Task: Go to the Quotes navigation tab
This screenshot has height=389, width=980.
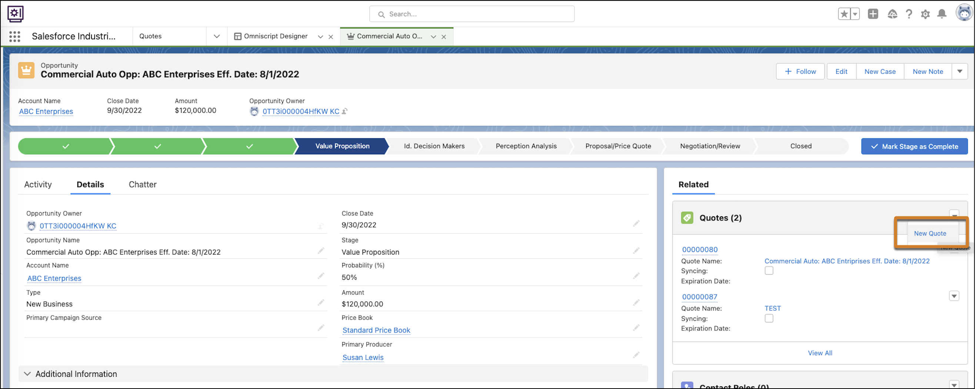Action: tap(150, 37)
